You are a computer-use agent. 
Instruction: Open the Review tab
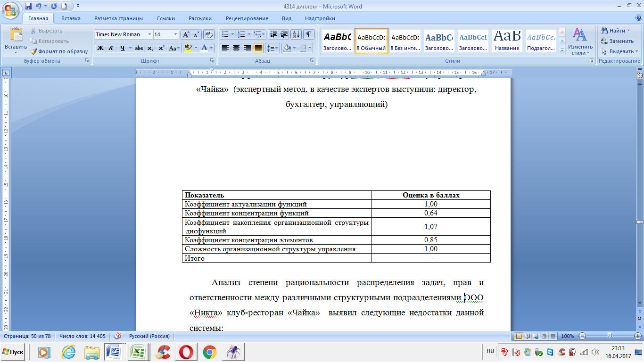[247, 18]
